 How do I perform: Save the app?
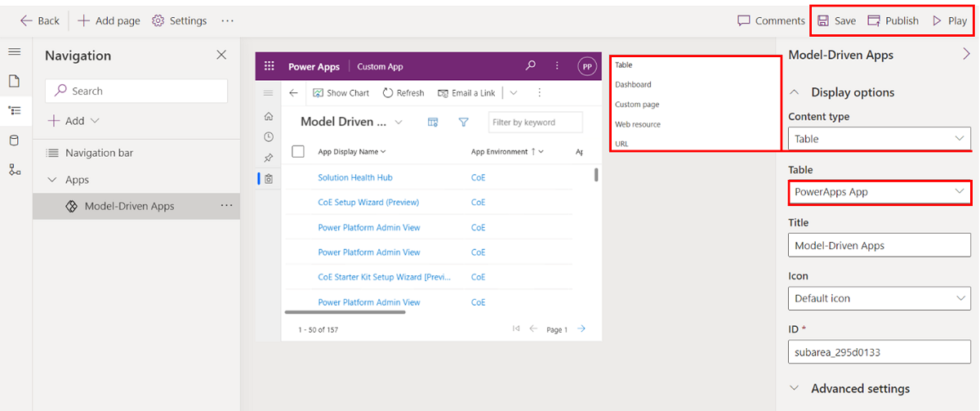837,20
